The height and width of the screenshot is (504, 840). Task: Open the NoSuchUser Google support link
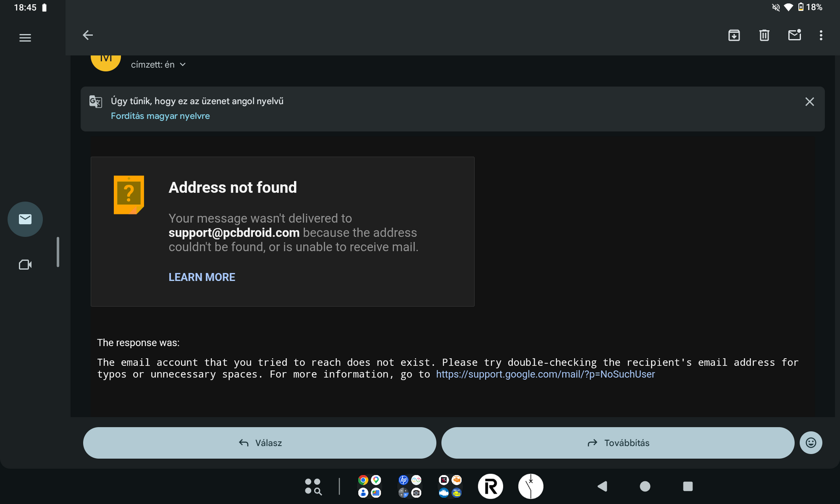[545, 374]
